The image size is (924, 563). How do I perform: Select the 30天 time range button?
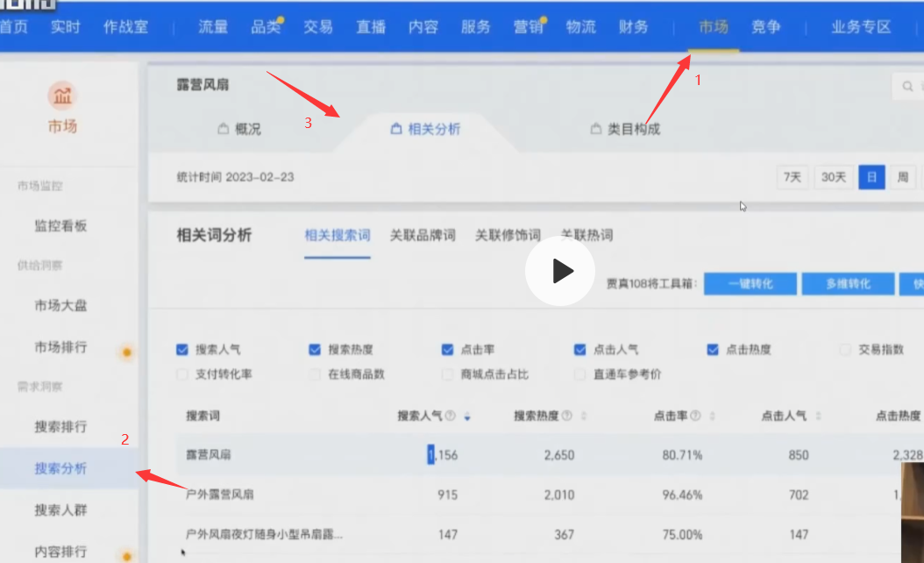(833, 177)
